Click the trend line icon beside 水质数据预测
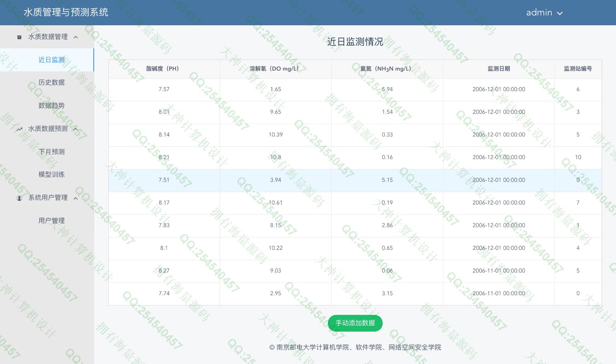 (x=19, y=129)
